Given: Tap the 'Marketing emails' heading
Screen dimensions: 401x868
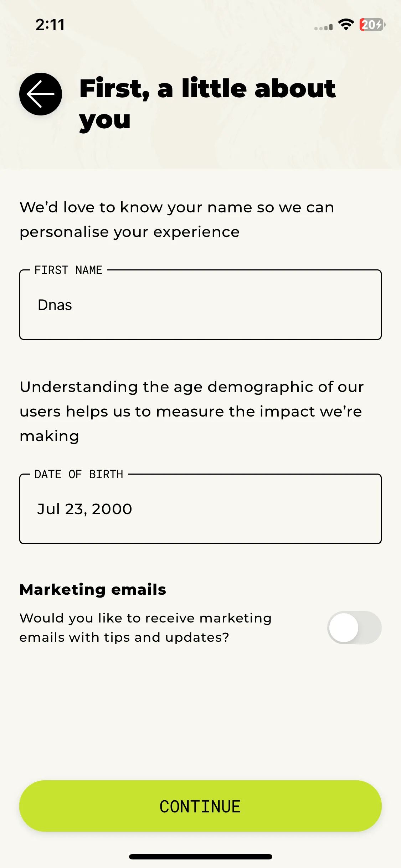Looking at the screenshot, I should pyautogui.click(x=93, y=589).
